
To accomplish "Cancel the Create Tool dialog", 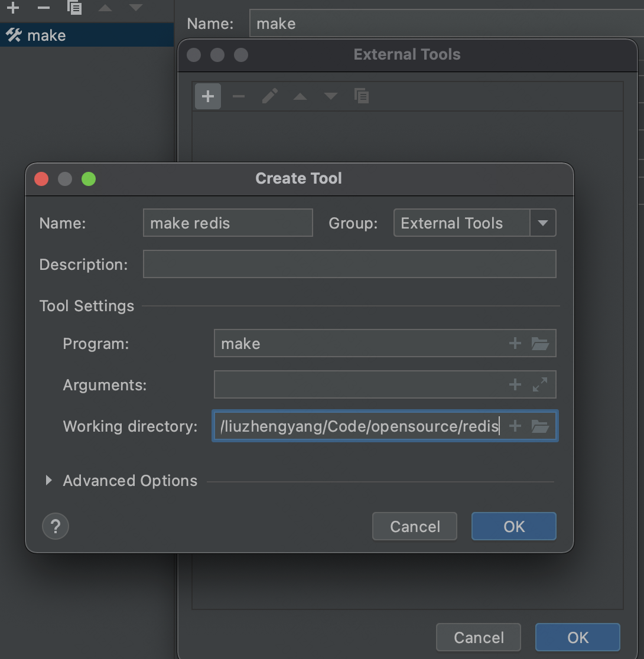I will [x=415, y=526].
